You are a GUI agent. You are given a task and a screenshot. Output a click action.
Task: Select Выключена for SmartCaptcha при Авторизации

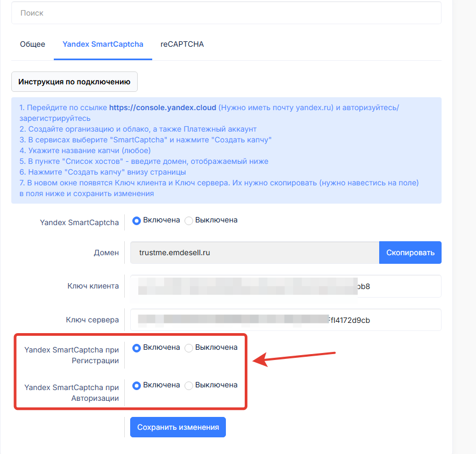(189, 385)
